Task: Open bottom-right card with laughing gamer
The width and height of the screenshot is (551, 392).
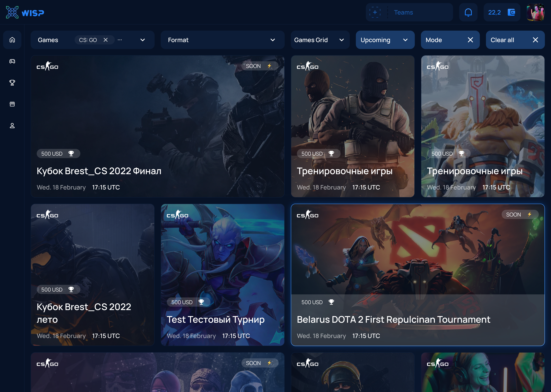Action: (483, 372)
